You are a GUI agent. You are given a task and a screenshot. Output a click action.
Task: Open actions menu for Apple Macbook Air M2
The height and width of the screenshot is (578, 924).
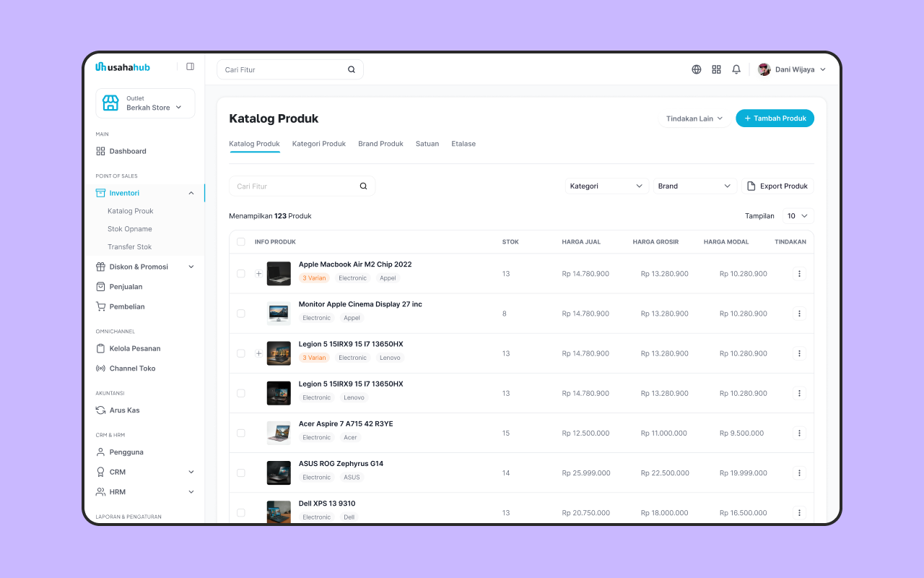[x=799, y=274]
